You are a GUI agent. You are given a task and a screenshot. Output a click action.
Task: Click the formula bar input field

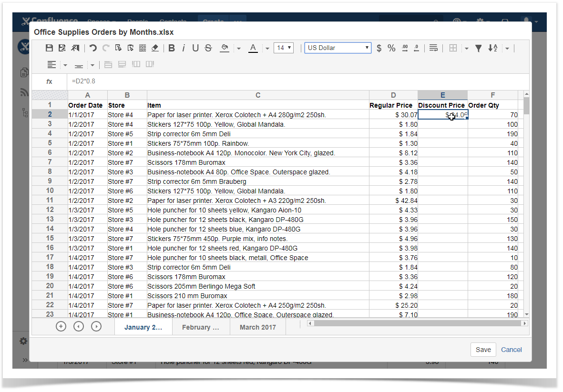tap(297, 81)
